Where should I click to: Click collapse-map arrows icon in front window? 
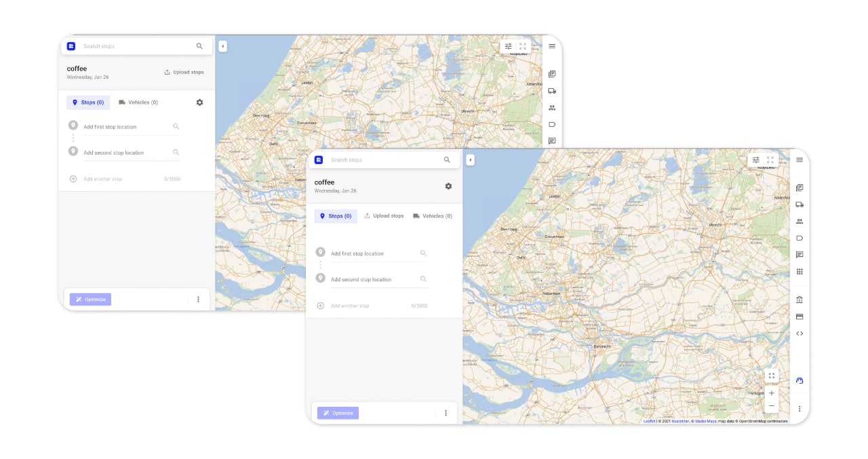[770, 160]
